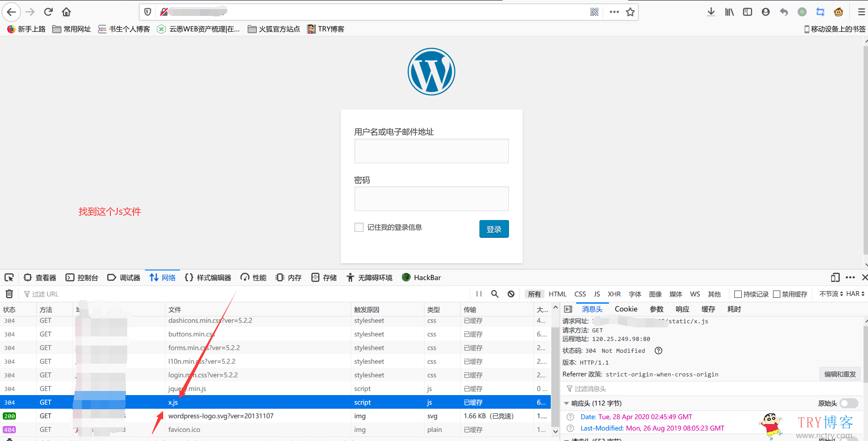868x441 pixels.
Task: Open mobile bookmarks folder
Action: pyautogui.click(x=835, y=29)
